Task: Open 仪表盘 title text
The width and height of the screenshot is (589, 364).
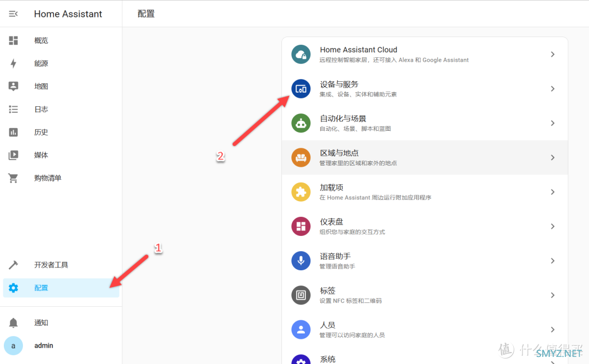Action: tap(332, 222)
